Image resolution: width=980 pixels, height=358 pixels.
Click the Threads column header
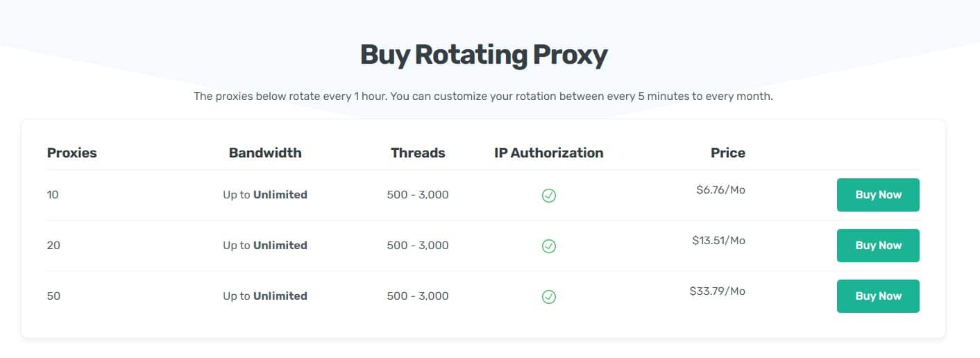tap(418, 153)
